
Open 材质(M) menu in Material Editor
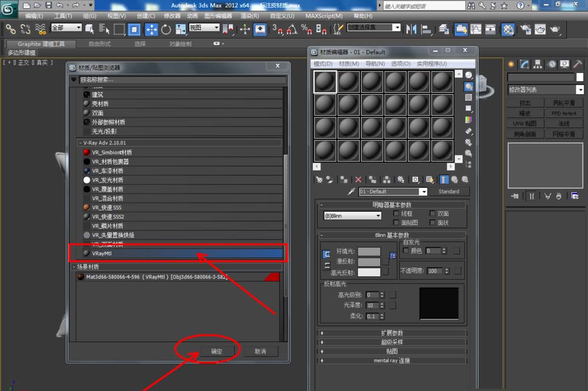(349, 64)
